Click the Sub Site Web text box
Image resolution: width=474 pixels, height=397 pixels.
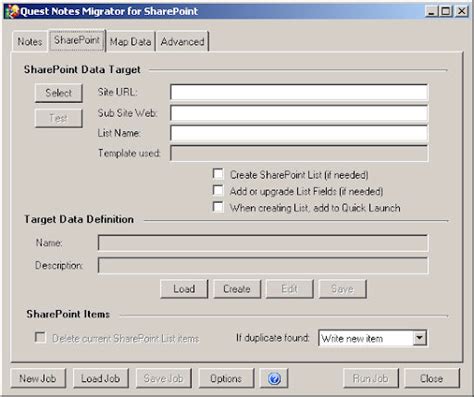[299, 113]
